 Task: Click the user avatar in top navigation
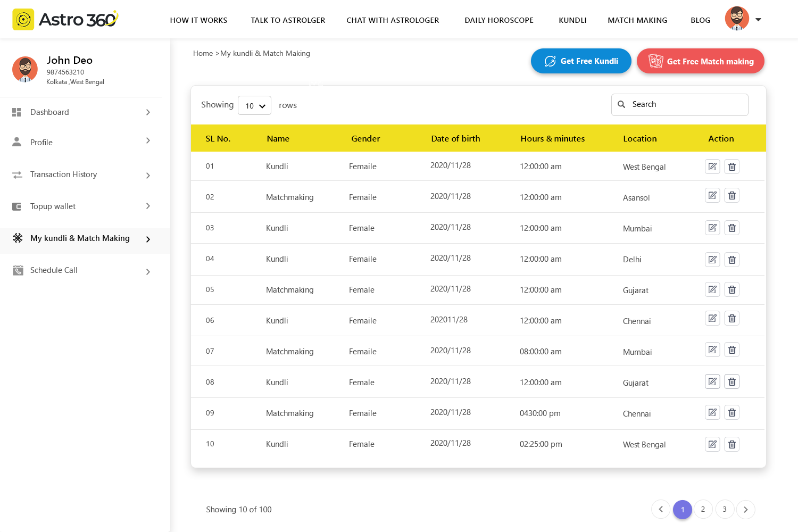pyautogui.click(x=737, y=19)
